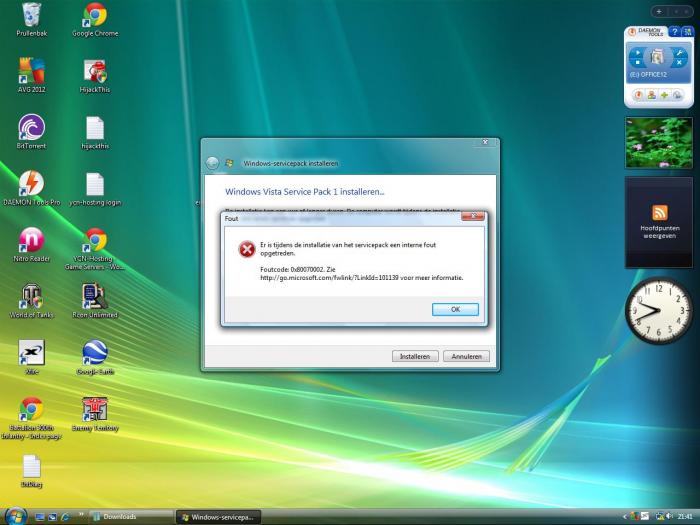The height and width of the screenshot is (525, 700).
Task: Click the Installeren button
Action: [x=415, y=356]
